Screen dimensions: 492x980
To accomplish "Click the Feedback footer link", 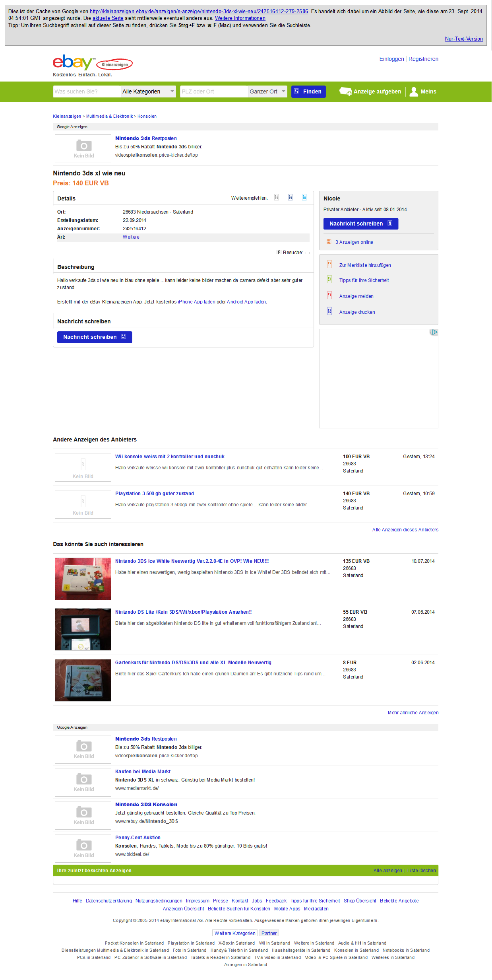I will click(276, 901).
